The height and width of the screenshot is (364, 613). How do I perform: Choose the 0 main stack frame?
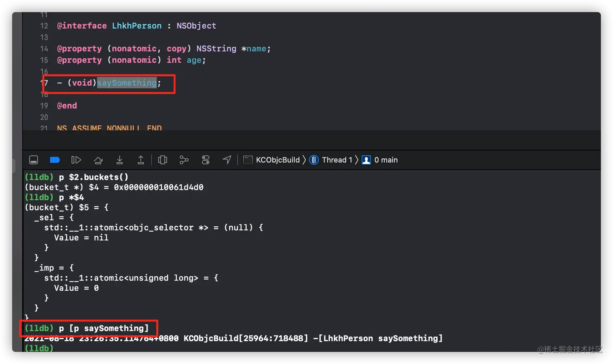click(380, 160)
